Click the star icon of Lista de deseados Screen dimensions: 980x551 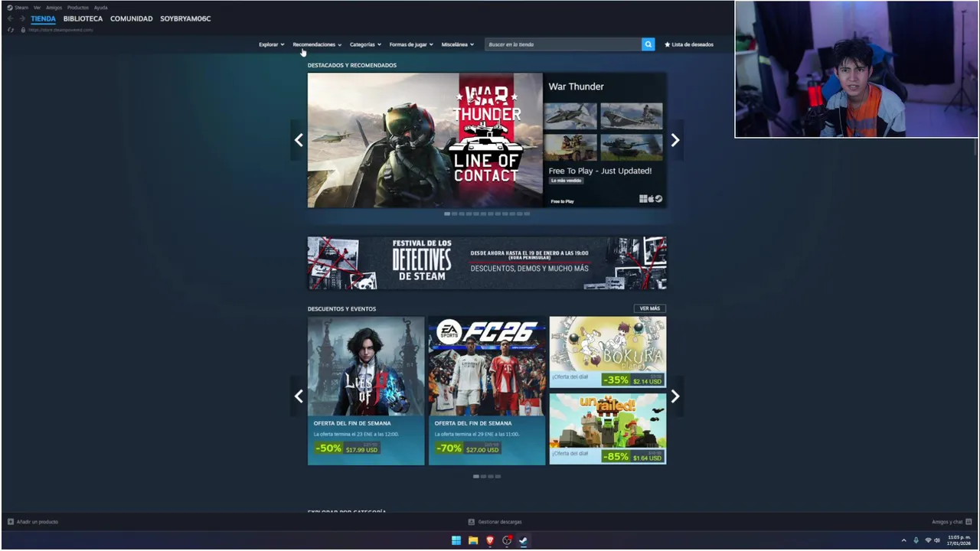point(667,44)
